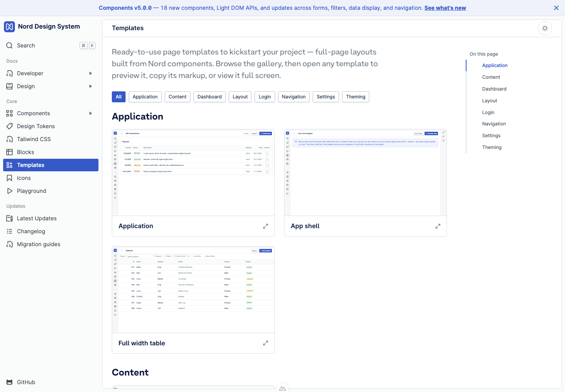Viewport: 565px width, 392px height.
Task: Click the Templates icon in sidebar
Action: pos(9,165)
